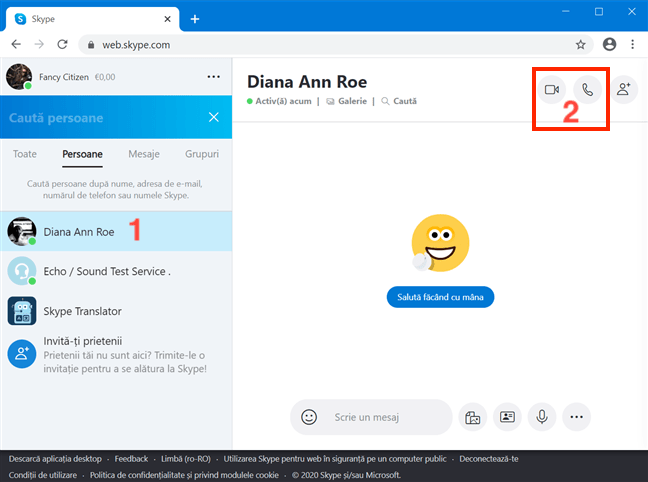Change language via Limbă (ro-RO)

[186, 459]
